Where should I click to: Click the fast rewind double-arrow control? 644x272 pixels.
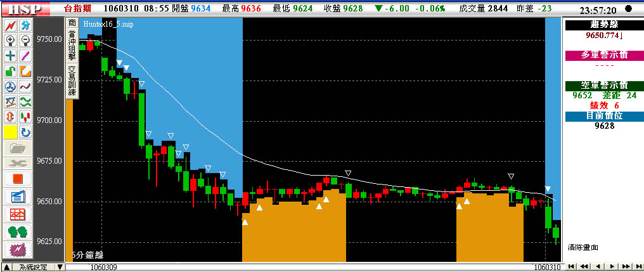(x=585, y=267)
